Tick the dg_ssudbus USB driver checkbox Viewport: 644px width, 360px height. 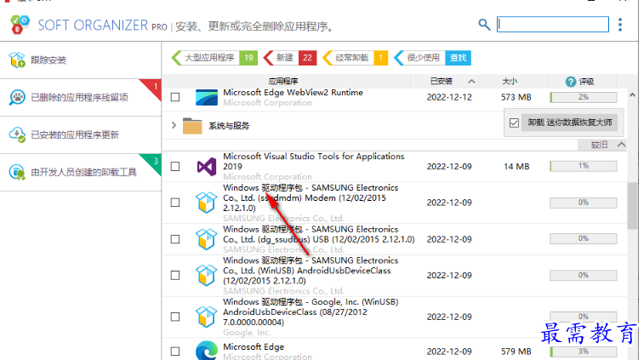tap(175, 239)
